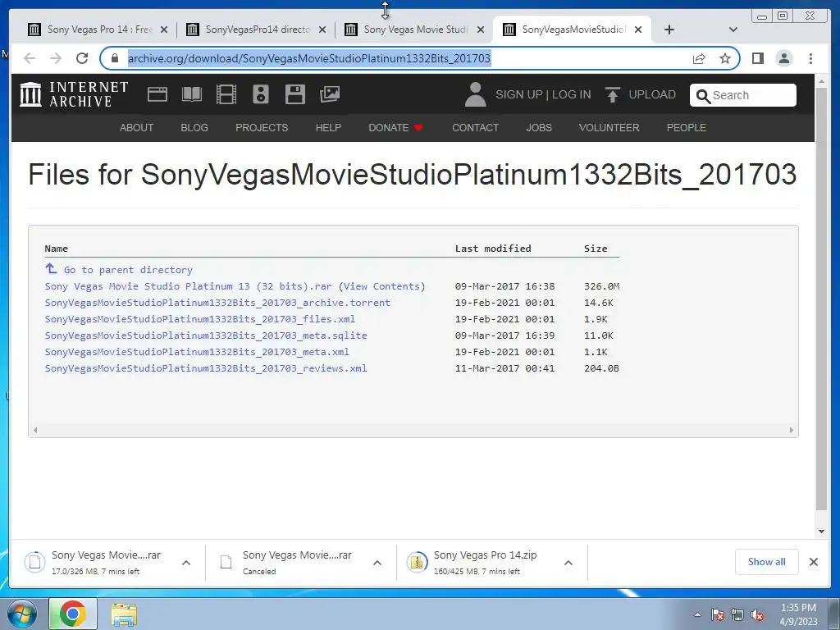840x630 pixels.
Task: Reload the page
Action: pos(82,58)
